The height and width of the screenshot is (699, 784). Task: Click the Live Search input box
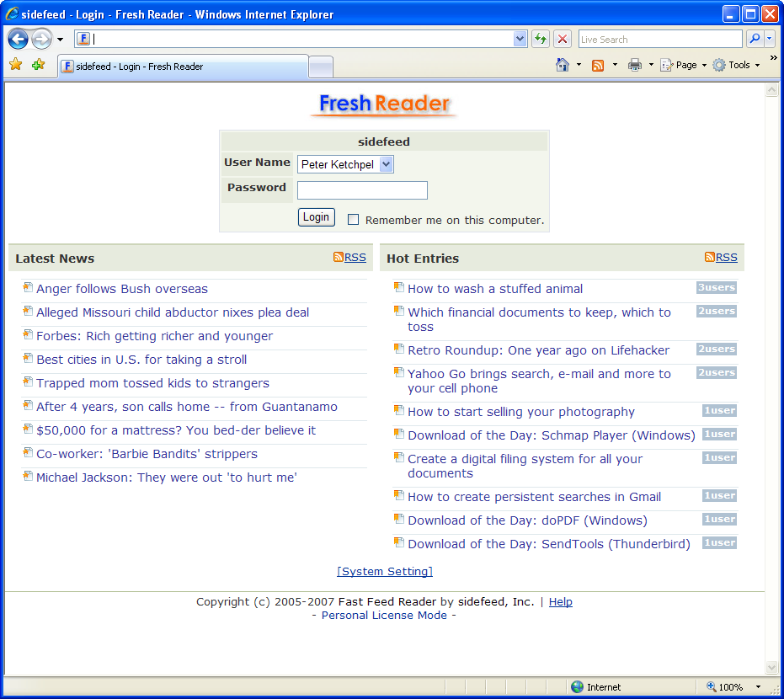pos(660,39)
